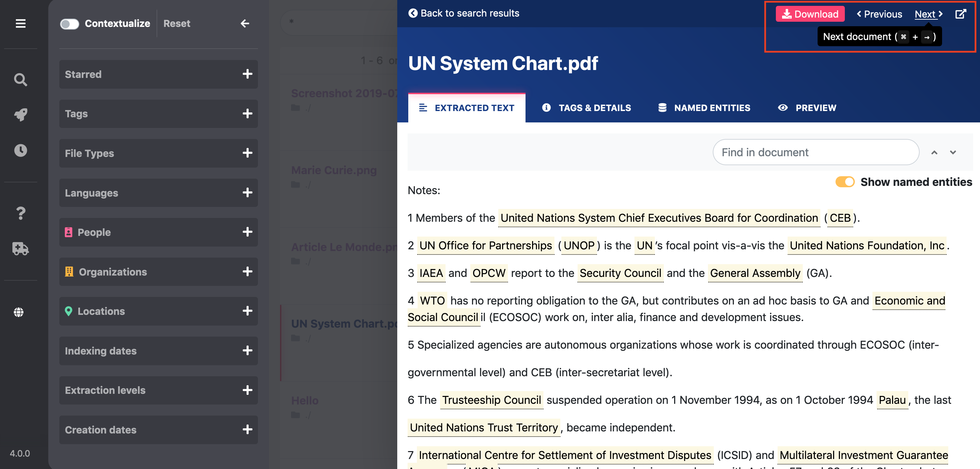The width and height of the screenshot is (980, 469).
Task: Switch to the Extracted Text tab
Action: [x=467, y=108]
